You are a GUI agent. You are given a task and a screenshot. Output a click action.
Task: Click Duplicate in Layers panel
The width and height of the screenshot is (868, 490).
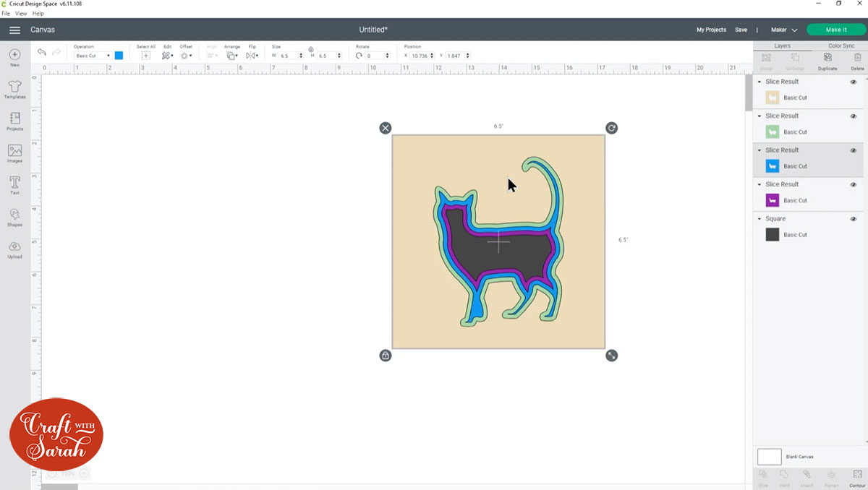[827, 61]
